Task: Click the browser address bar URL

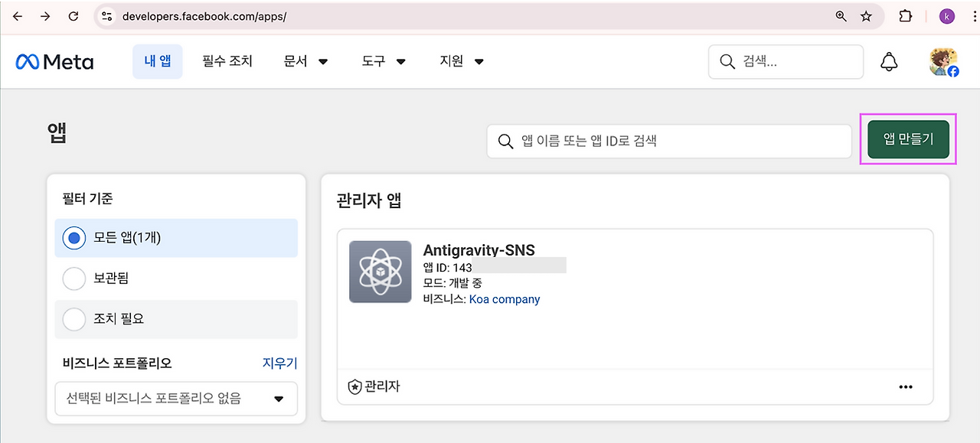Action: (x=204, y=16)
